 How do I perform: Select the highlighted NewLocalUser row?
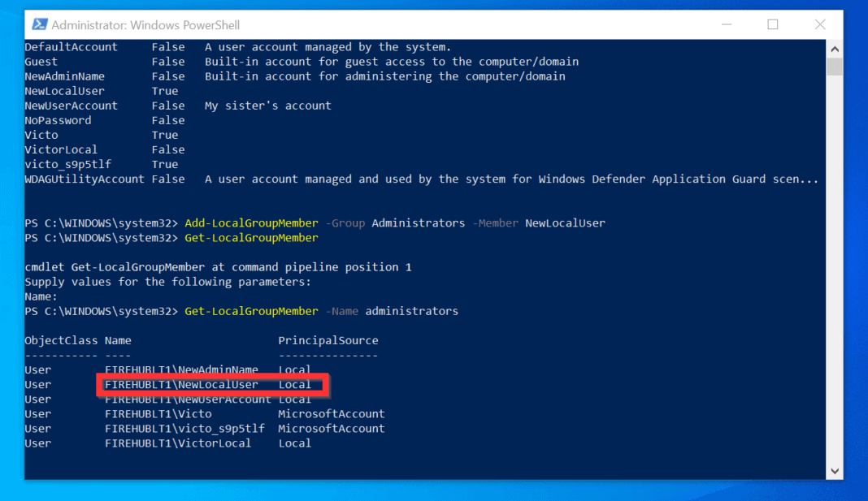tap(211, 383)
